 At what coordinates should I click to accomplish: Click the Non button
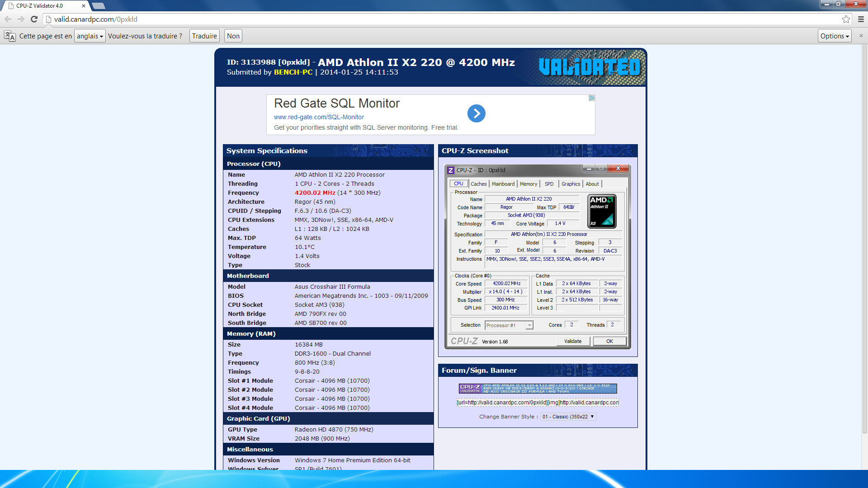[233, 36]
